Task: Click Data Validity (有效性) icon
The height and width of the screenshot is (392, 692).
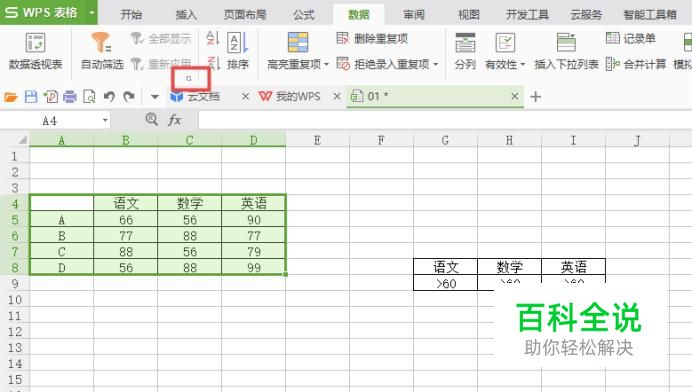Action: tap(505, 43)
